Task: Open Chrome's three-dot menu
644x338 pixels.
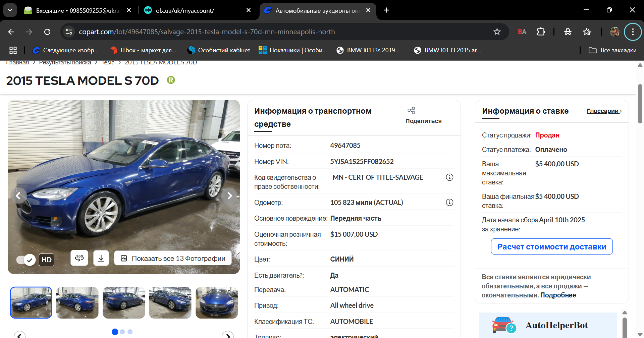Action: 633,32
